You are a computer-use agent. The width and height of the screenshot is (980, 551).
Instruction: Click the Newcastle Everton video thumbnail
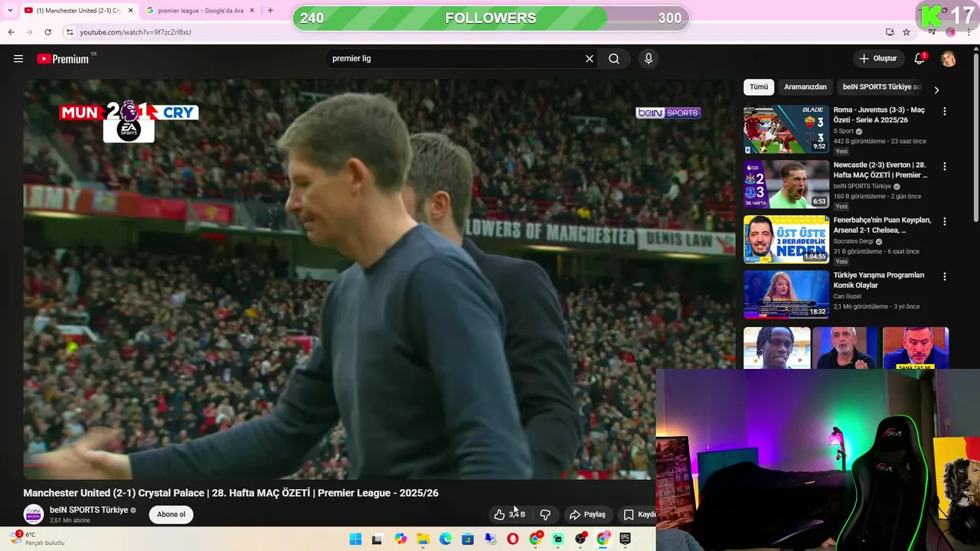coord(786,184)
